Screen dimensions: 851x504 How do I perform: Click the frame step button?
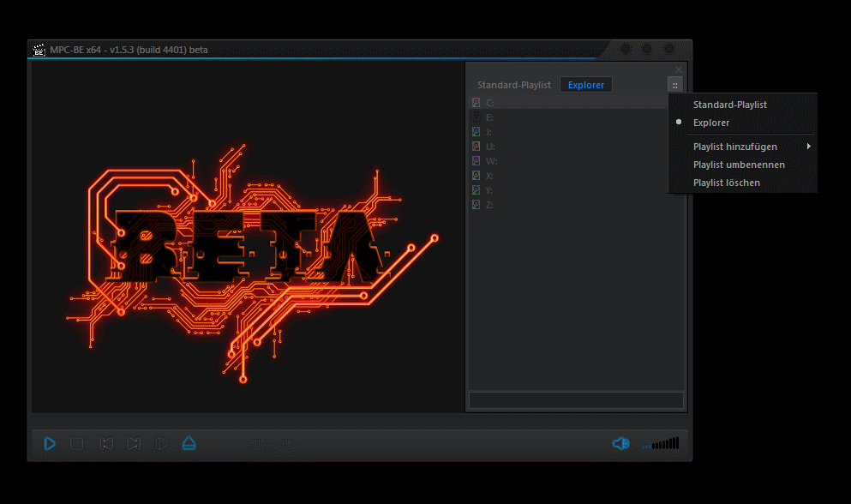161,444
